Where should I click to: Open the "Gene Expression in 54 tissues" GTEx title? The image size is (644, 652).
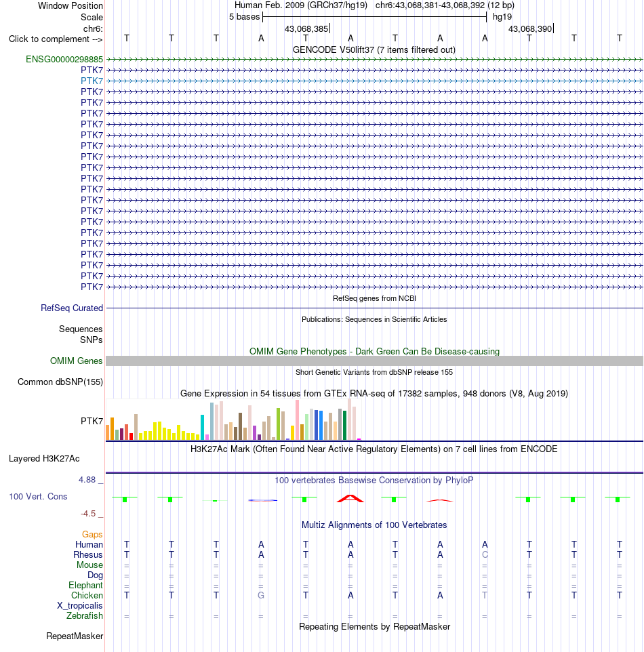click(374, 393)
